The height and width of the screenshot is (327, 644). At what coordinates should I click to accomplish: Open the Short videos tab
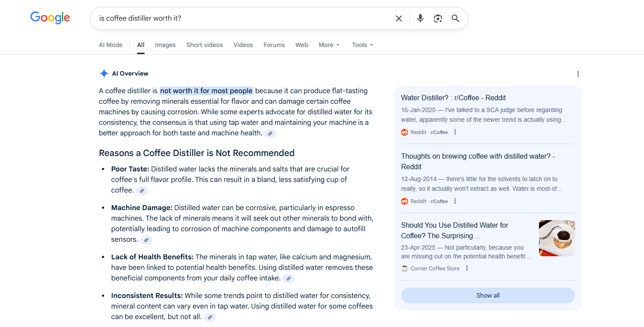tap(205, 45)
